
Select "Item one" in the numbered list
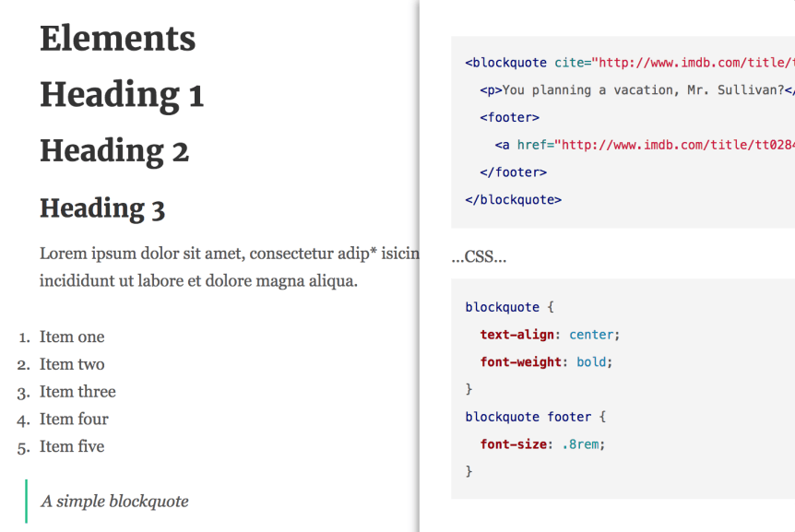pyautogui.click(x=72, y=337)
